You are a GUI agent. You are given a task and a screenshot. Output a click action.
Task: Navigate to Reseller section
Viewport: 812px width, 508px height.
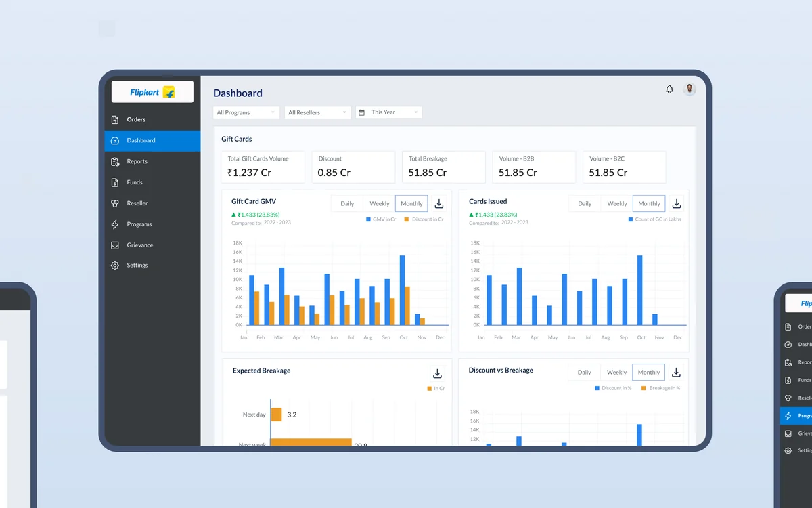tap(152, 203)
